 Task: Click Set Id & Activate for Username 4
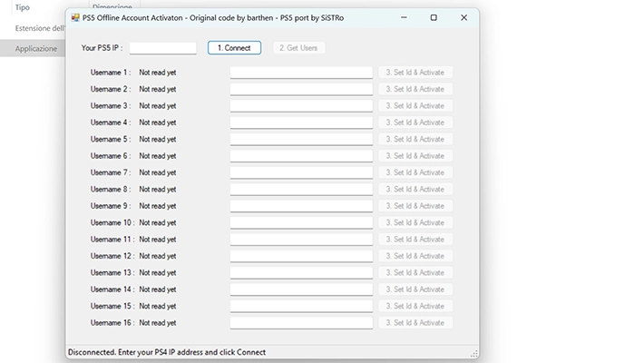click(x=415, y=123)
